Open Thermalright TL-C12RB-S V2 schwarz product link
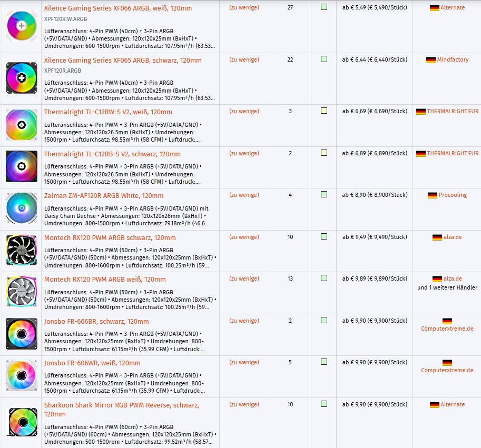481x448 pixels. point(112,154)
